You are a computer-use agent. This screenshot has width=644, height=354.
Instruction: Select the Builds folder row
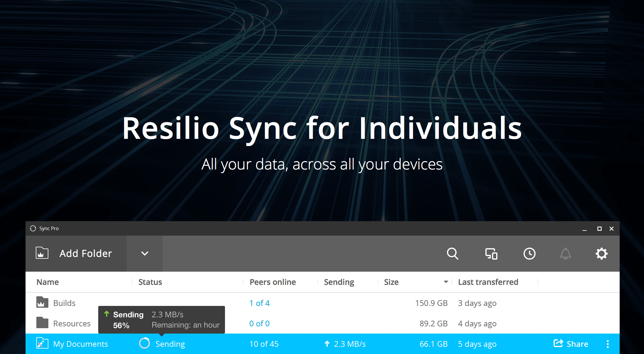point(322,303)
